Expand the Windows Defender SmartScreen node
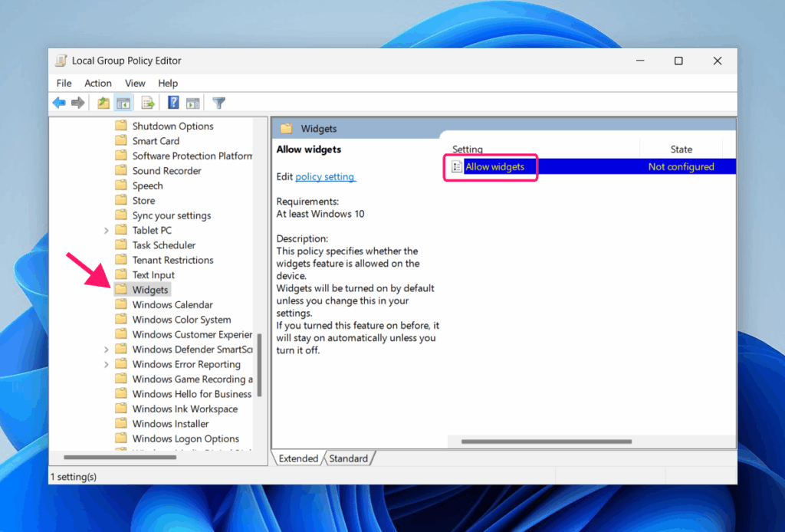Image resolution: width=785 pixels, height=532 pixels. pos(106,350)
